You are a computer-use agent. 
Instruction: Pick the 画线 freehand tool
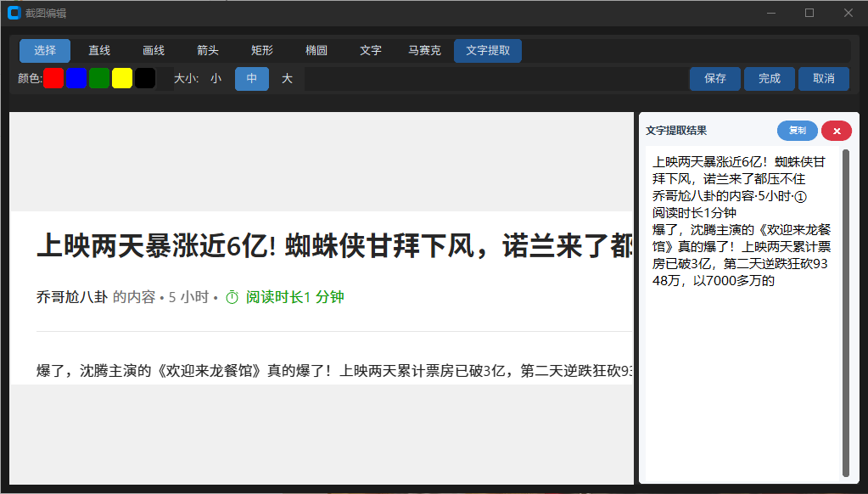(154, 50)
